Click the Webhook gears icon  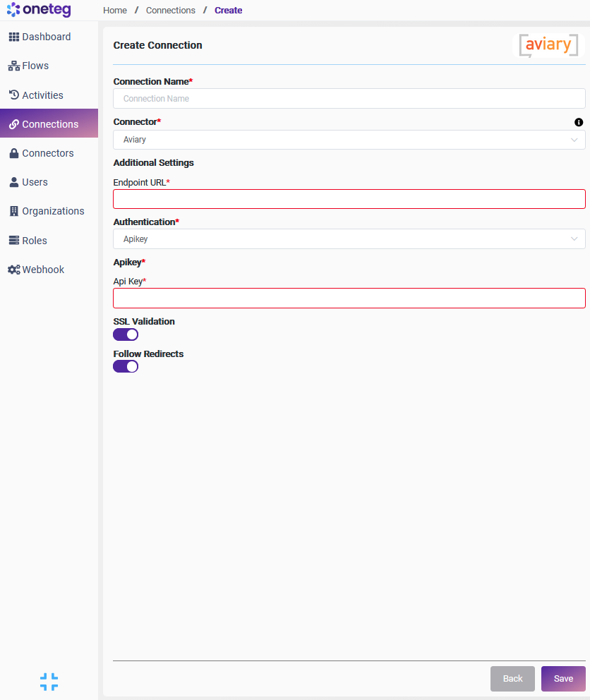point(14,270)
